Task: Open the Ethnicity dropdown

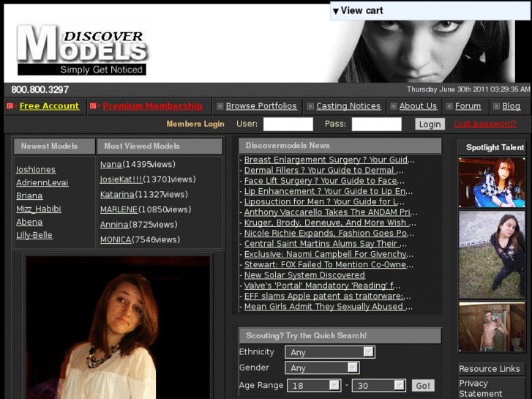Action: pos(330,352)
